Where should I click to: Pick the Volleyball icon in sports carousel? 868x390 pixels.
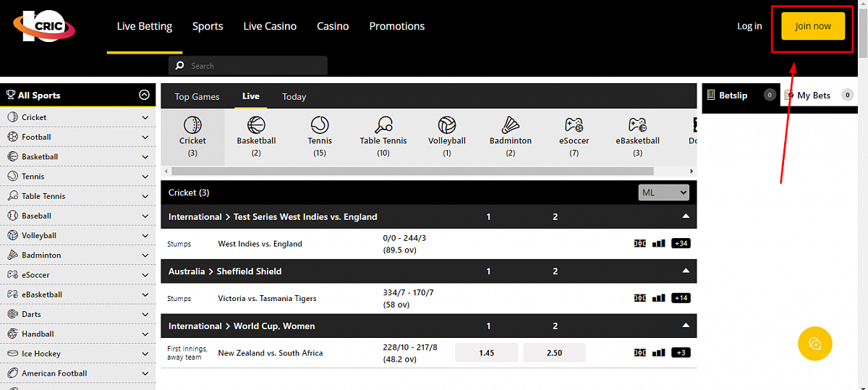[x=446, y=125]
